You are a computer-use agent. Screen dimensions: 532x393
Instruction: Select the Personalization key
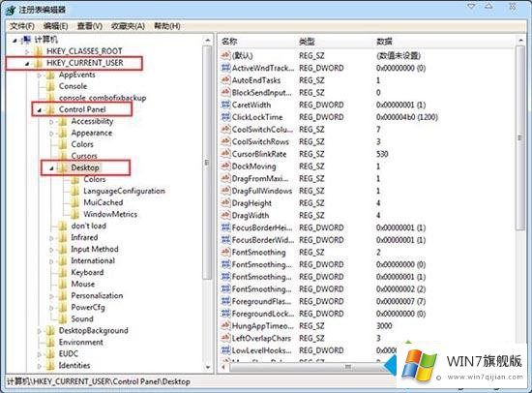pos(97,295)
